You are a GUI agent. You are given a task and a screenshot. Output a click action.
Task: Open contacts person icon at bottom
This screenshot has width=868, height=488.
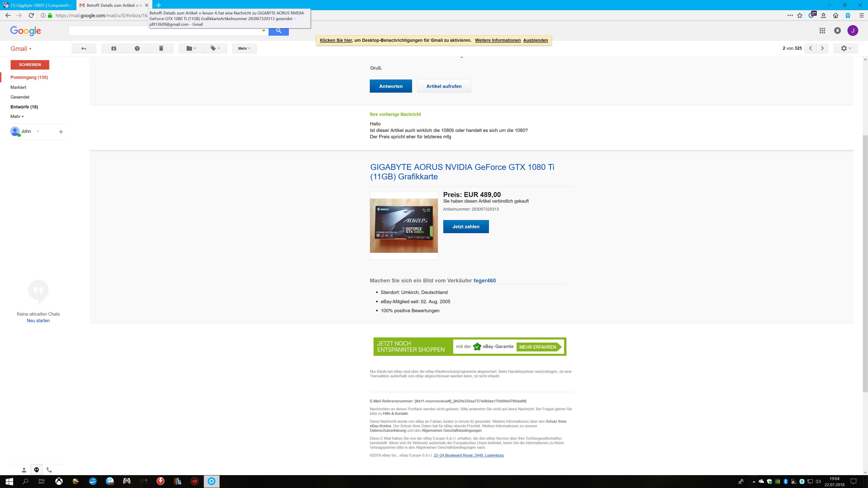pos(24,470)
